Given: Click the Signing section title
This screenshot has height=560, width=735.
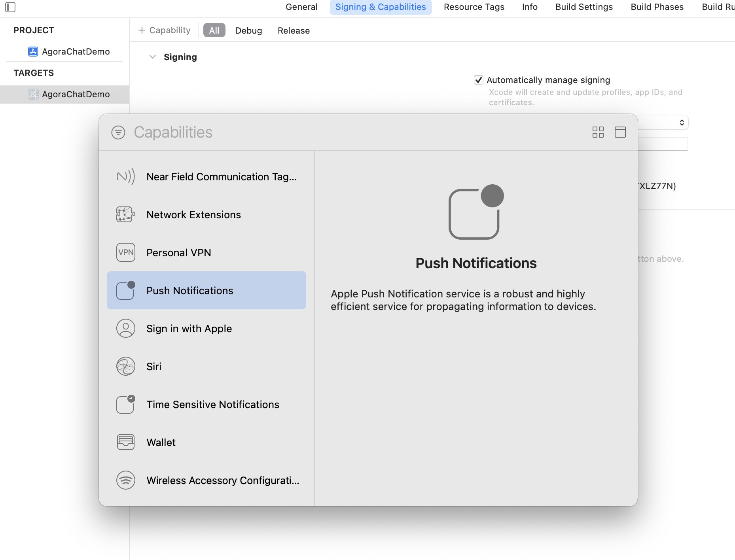Looking at the screenshot, I should (x=180, y=57).
